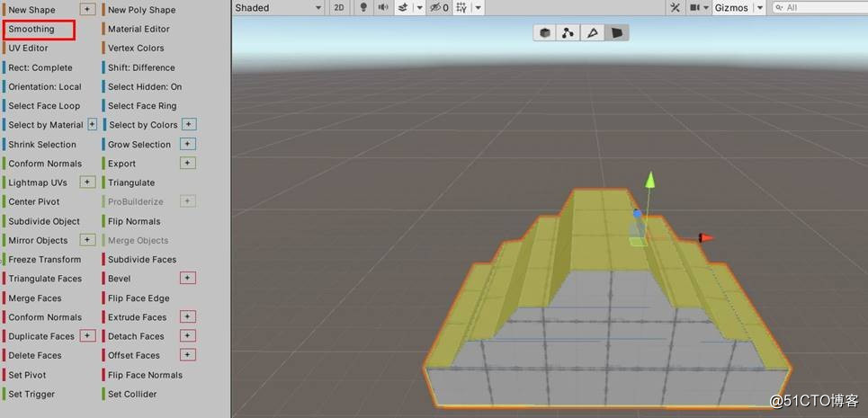Click Center Pivot

pos(34,202)
